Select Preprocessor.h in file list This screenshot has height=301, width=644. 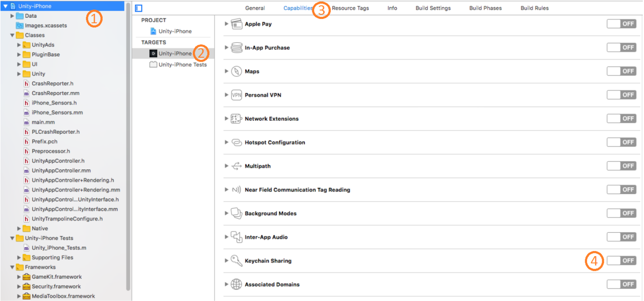coord(51,151)
